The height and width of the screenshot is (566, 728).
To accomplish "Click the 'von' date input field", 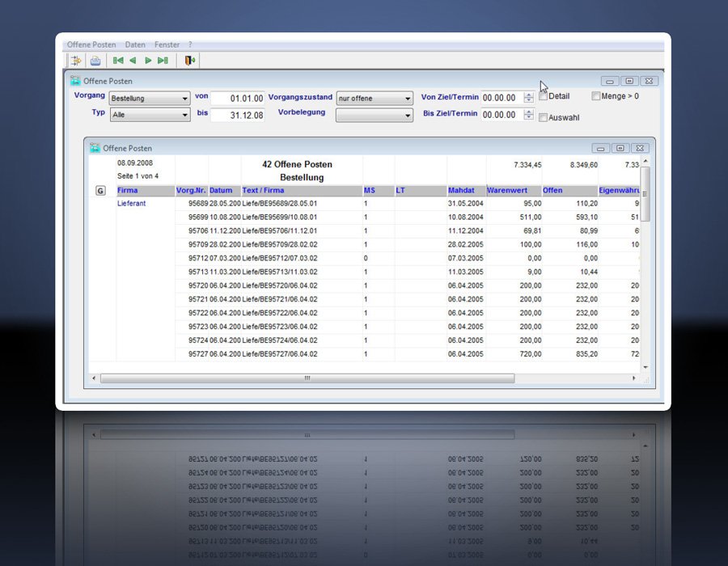I will pyautogui.click(x=237, y=98).
